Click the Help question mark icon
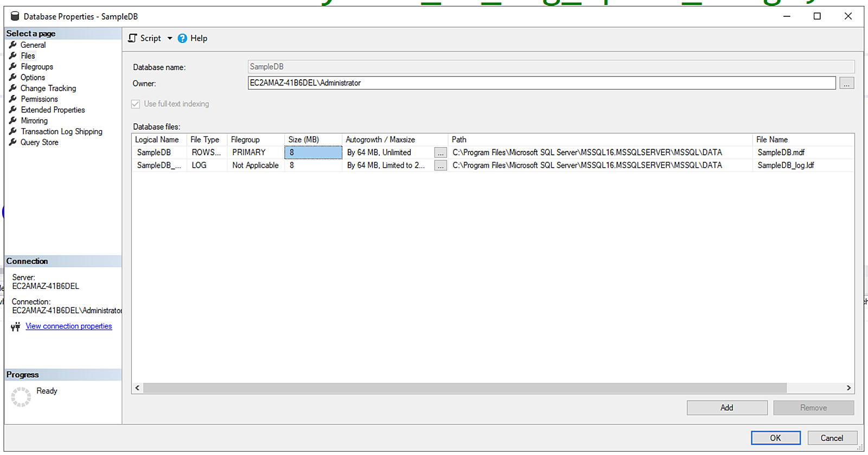Viewport: 868px width, 455px height. tap(182, 39)
